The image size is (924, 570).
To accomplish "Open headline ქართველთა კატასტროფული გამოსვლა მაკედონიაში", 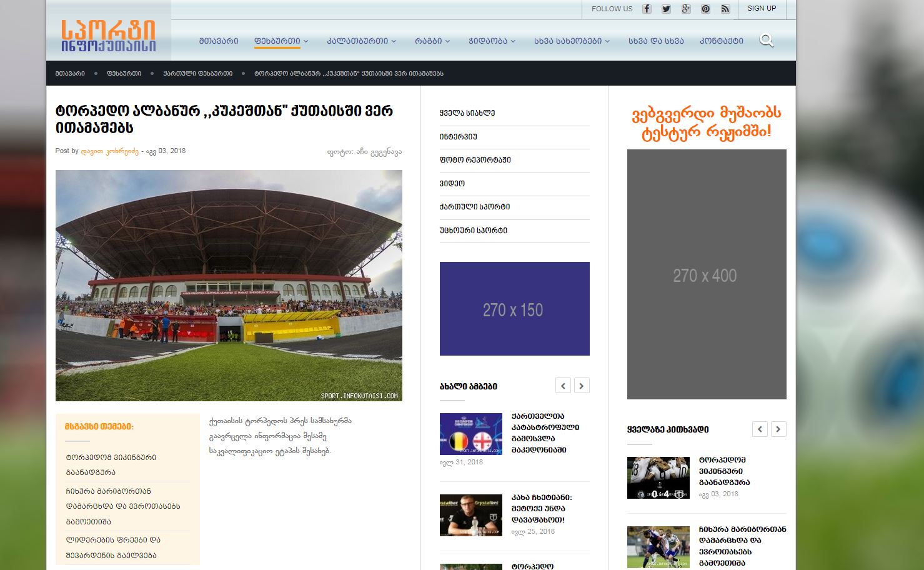I will pyautogui.click(x=545, y=432).
